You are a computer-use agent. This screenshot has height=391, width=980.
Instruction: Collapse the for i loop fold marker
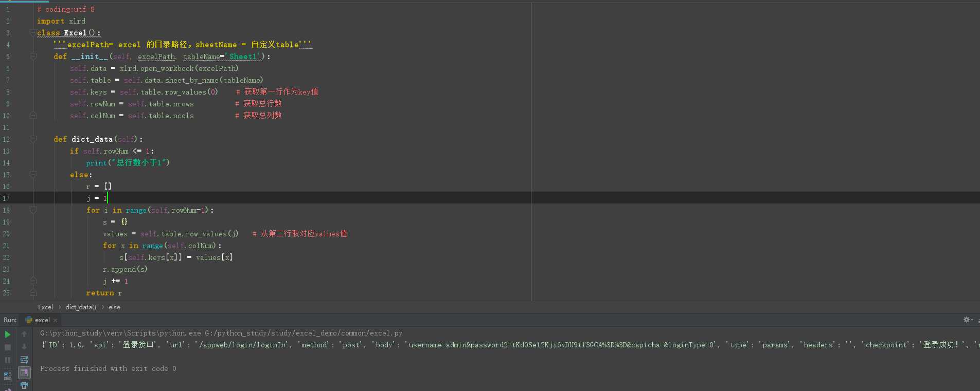[33, 210]
